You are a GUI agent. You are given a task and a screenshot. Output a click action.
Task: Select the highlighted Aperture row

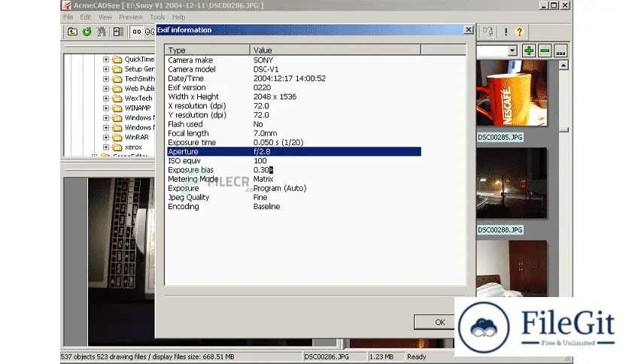pyautogui.click(x=294, y=151)
